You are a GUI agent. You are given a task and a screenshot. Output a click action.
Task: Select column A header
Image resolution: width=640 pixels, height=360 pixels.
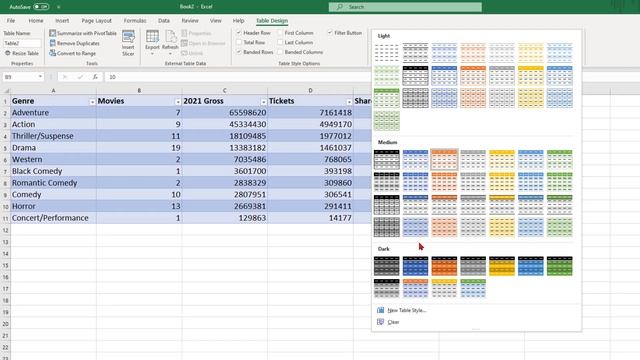click(53, 91)
